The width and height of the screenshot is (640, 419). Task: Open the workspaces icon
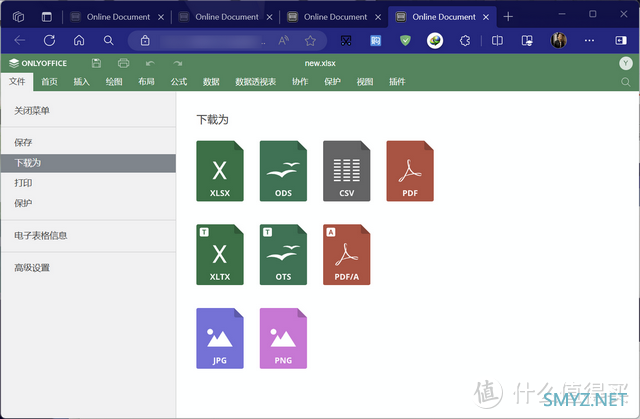(x=18, y=17)
